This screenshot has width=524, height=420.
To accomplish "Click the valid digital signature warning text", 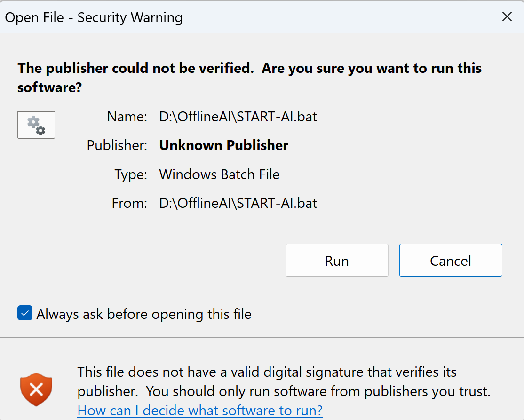I will (x=284, y=381).
